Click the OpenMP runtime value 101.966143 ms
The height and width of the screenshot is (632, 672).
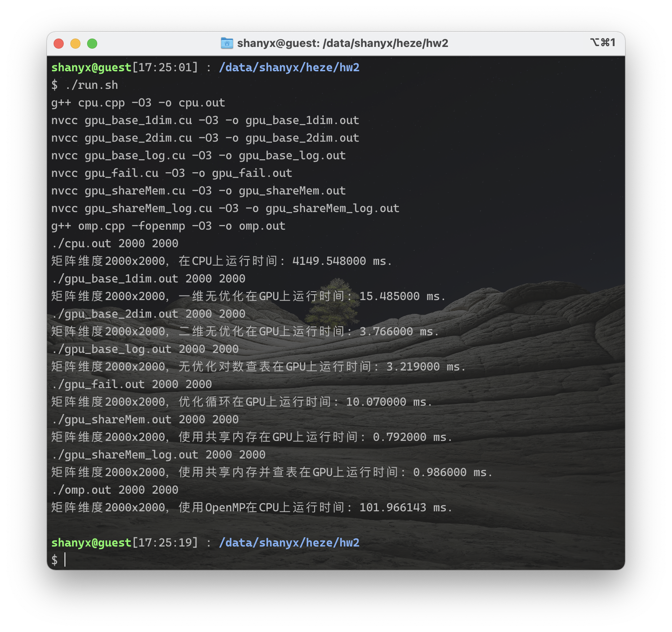pyautogui.click(x=406, y=508)
